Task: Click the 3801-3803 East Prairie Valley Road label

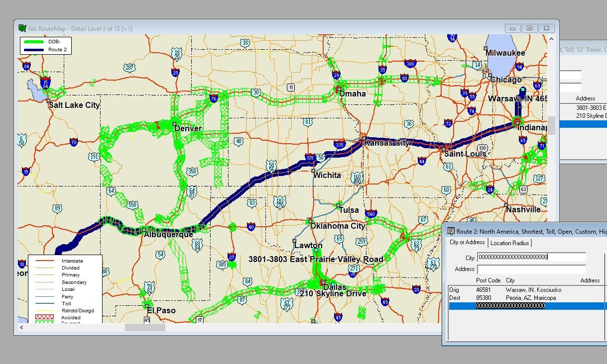Action: (x=316, y=259)
